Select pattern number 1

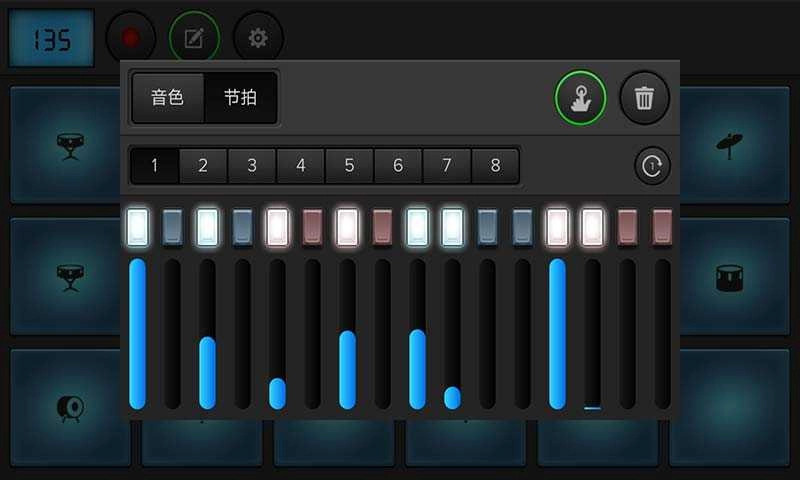[x=154, y=166]
